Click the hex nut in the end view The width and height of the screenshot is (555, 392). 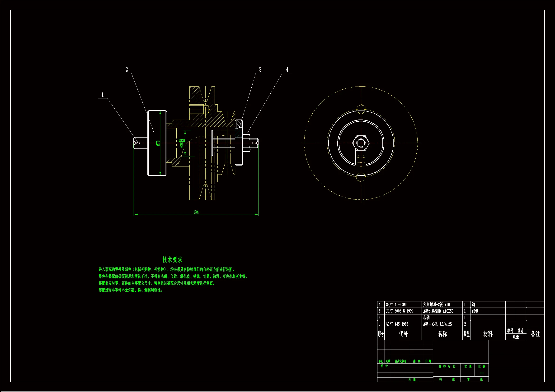click(x=361, y=143)
